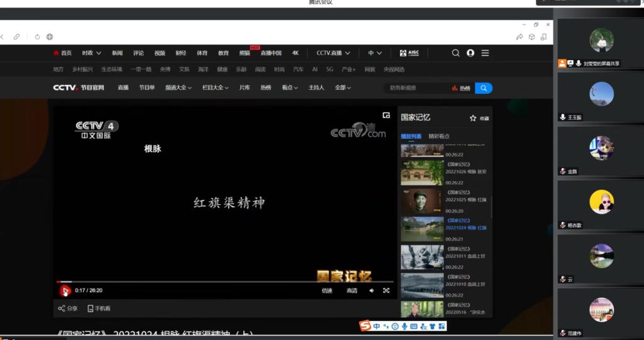The width and height of the screenshot is (644, 340).
Task: Expand the 栏目大全 dropdown
Action: 216,88
